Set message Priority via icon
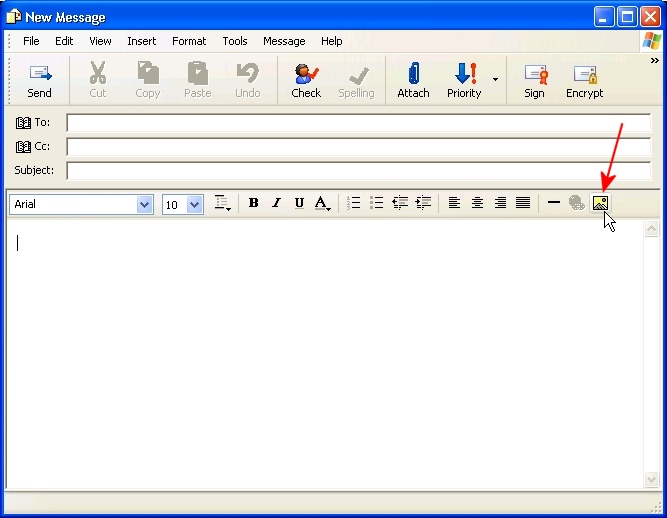 tap(465, 73)
